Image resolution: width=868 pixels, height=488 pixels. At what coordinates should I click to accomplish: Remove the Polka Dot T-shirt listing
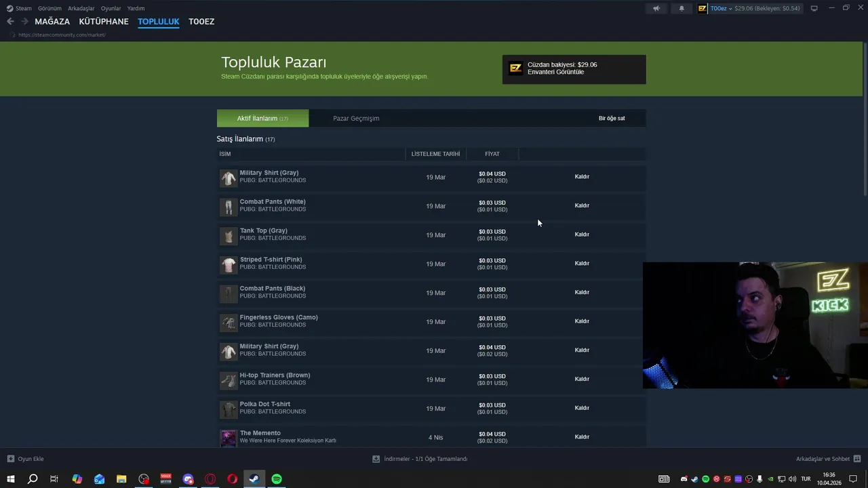tap(582, 408)
